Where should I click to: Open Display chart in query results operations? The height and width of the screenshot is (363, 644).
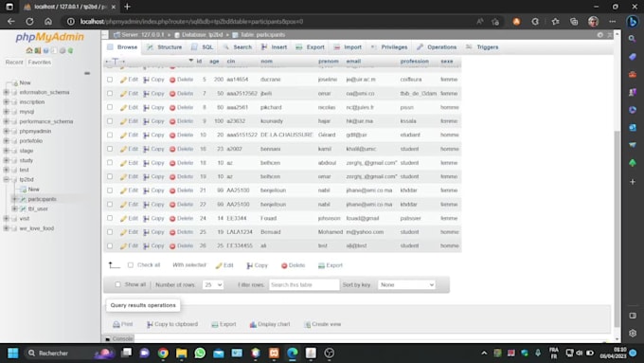[x=270, y=324]
